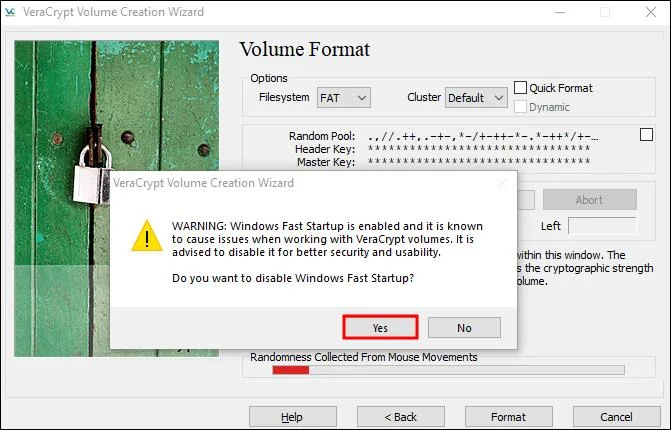
Task: Click the VeraCrypt logo in title bar
Action: point(9,12)
